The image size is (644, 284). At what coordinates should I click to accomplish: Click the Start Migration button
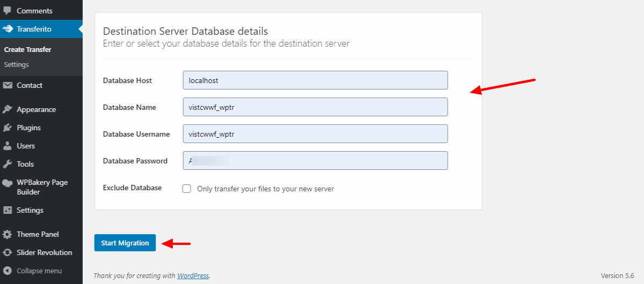point(125,243)
